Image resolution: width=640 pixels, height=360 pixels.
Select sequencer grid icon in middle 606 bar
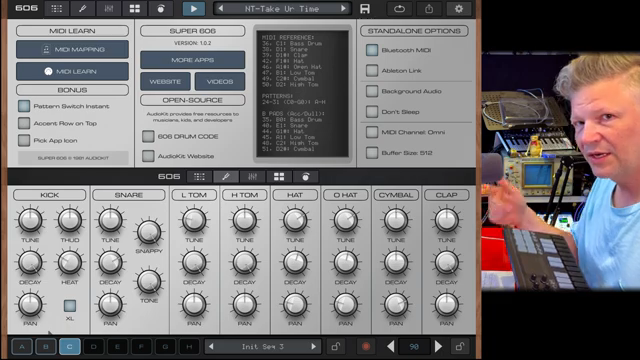point(199,177)
